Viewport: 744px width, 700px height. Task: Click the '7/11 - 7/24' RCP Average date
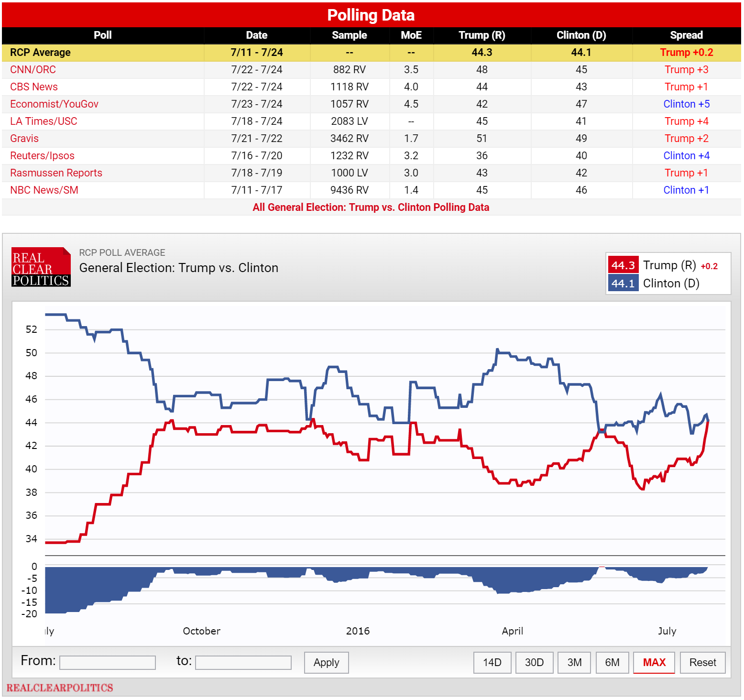257,53
